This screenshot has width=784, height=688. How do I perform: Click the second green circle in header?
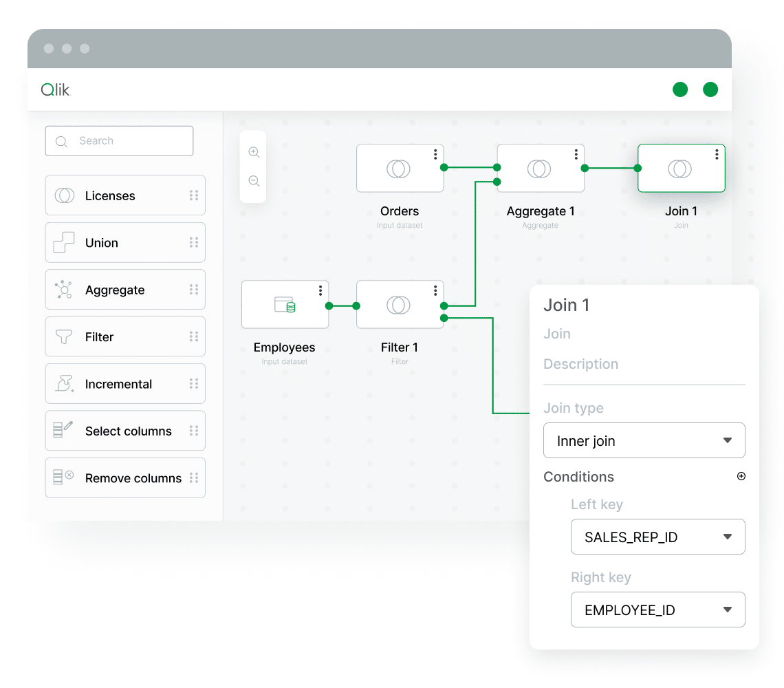(710, 89)
